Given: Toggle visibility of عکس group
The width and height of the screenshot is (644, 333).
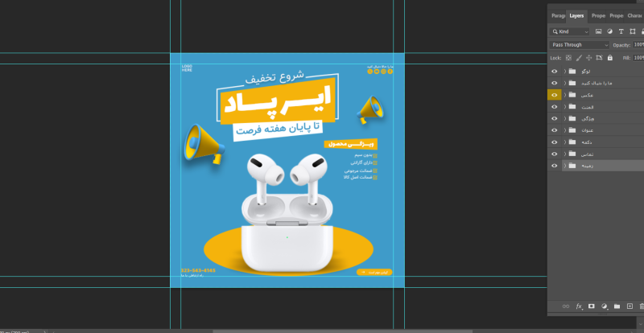Looking at the screenshot, I should (x=555, y=95).
